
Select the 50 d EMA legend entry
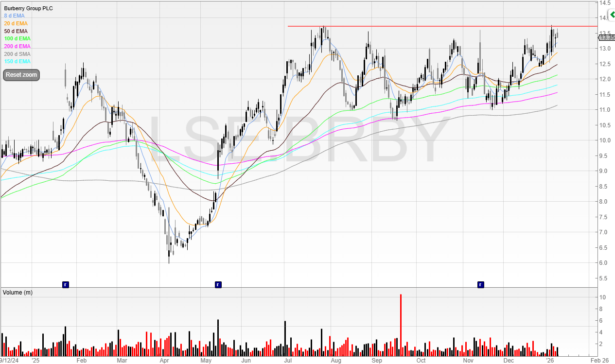[x=16, y=31]
